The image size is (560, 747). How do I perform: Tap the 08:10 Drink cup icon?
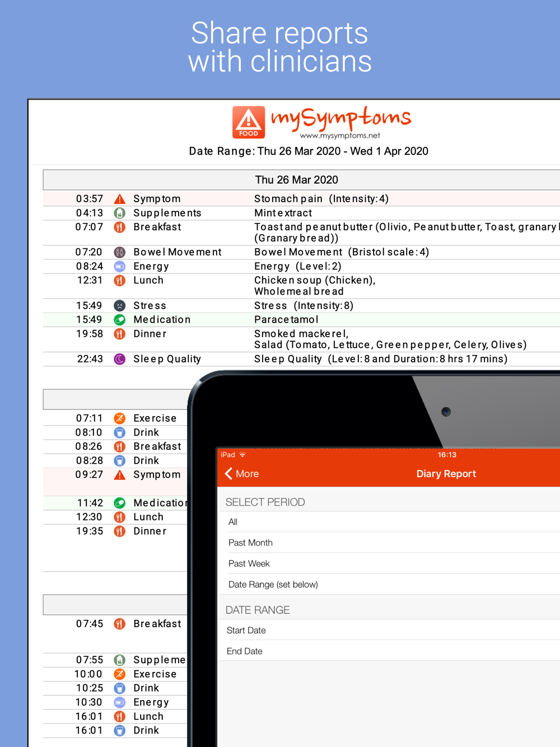[x=119, y=432]
